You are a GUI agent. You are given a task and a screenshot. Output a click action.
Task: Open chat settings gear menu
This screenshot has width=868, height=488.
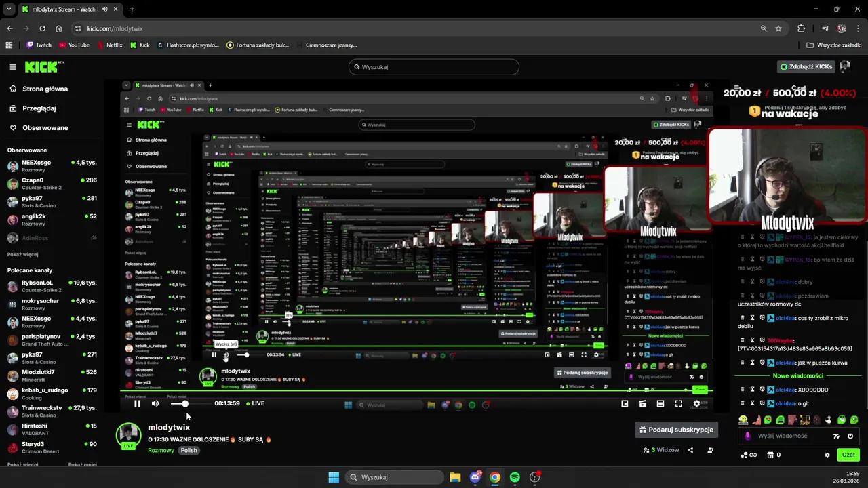click(x=827, y=455)
